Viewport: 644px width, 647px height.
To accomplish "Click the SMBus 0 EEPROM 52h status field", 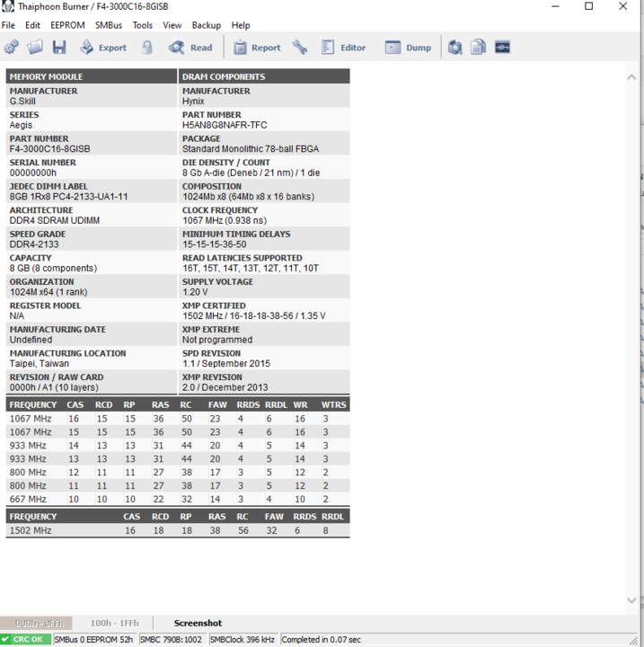I will [93, 639].
